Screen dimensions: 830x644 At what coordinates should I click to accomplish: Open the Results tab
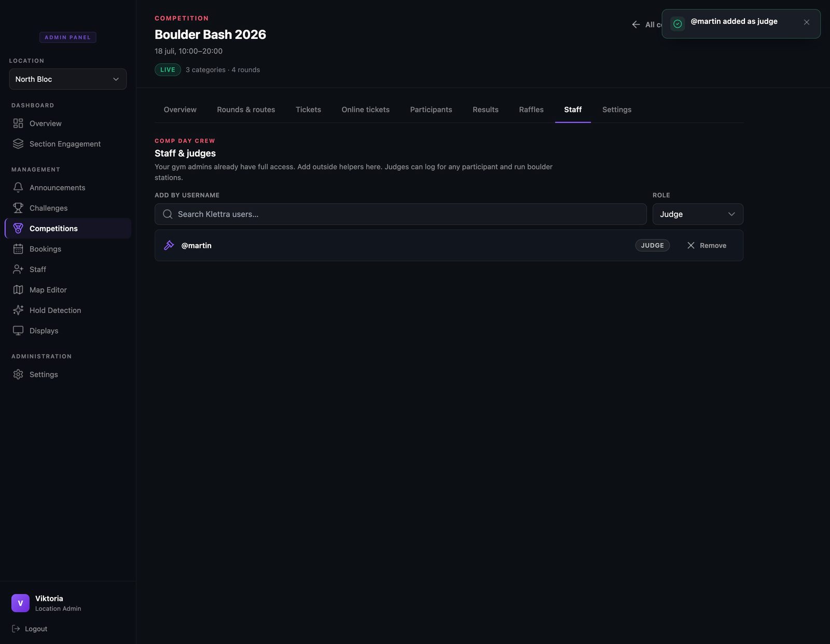tap(486, 109)
